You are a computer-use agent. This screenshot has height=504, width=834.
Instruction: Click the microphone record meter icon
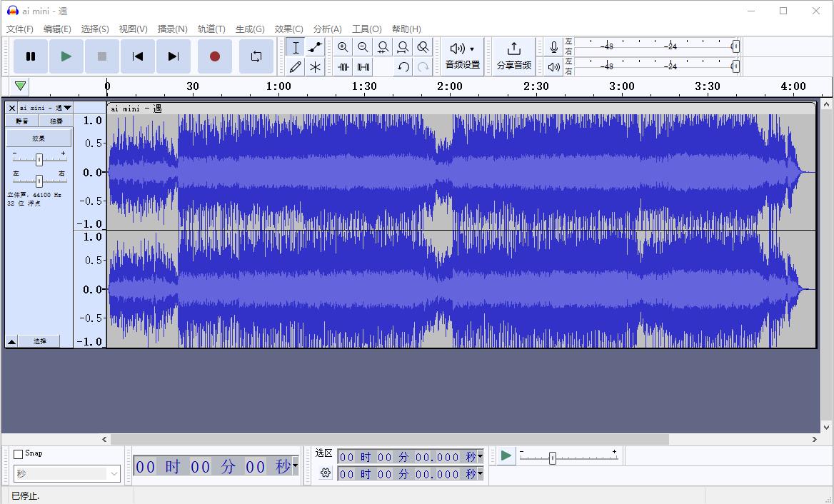click(553, 47)
